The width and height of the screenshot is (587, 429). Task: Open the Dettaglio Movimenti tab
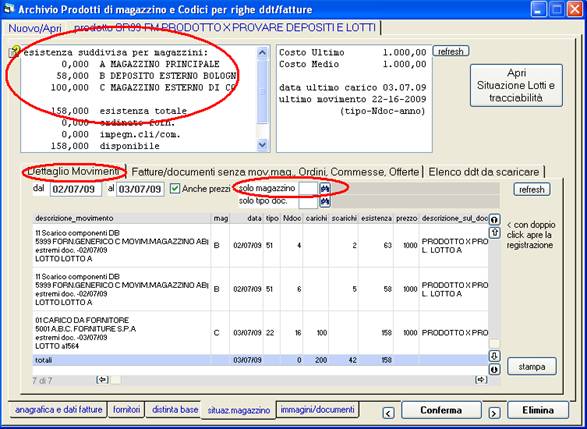73,171
